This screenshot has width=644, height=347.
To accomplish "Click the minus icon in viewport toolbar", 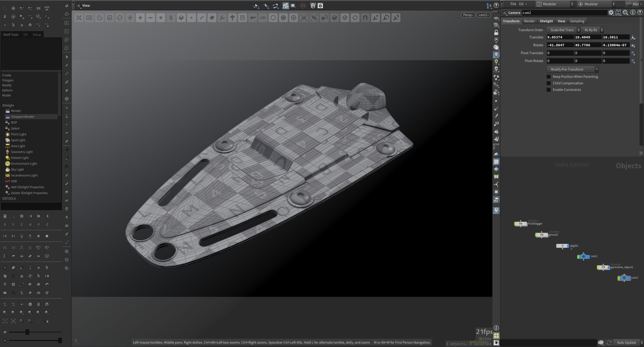I will [150, 18].
